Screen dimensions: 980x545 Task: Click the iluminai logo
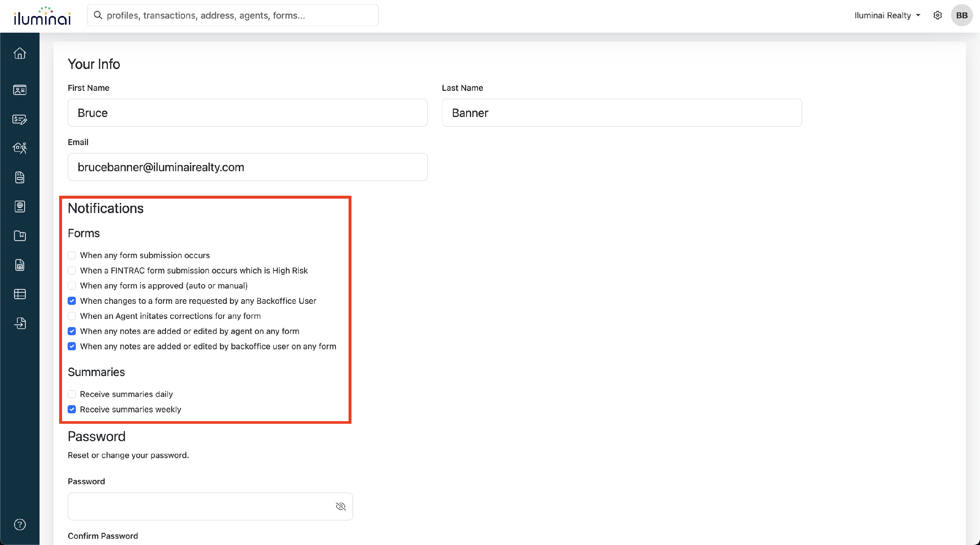[42, 16]
